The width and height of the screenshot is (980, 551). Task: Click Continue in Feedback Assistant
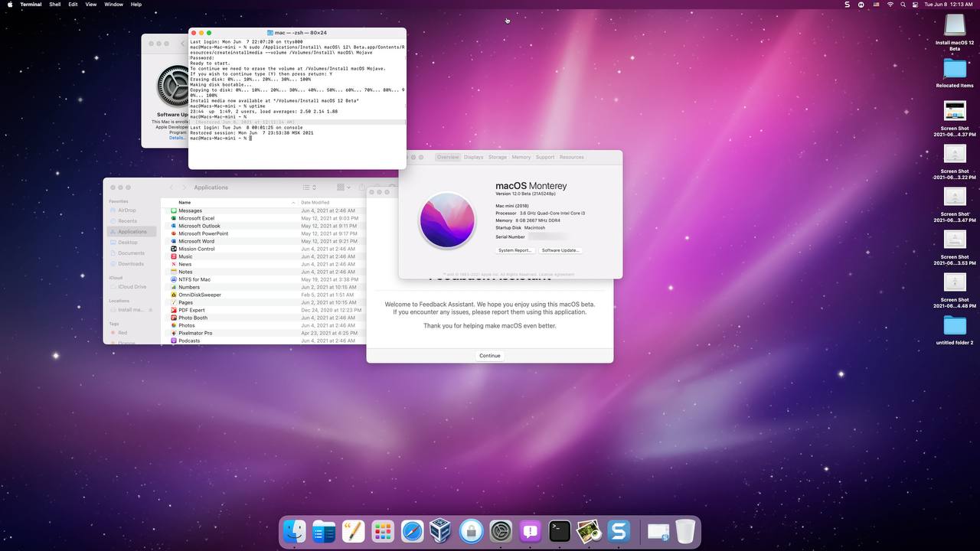click(x=490, y=355)
